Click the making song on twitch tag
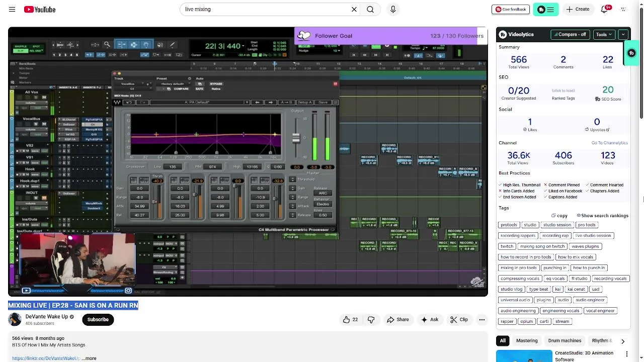The image size is (644, 362). click(542, 246)
